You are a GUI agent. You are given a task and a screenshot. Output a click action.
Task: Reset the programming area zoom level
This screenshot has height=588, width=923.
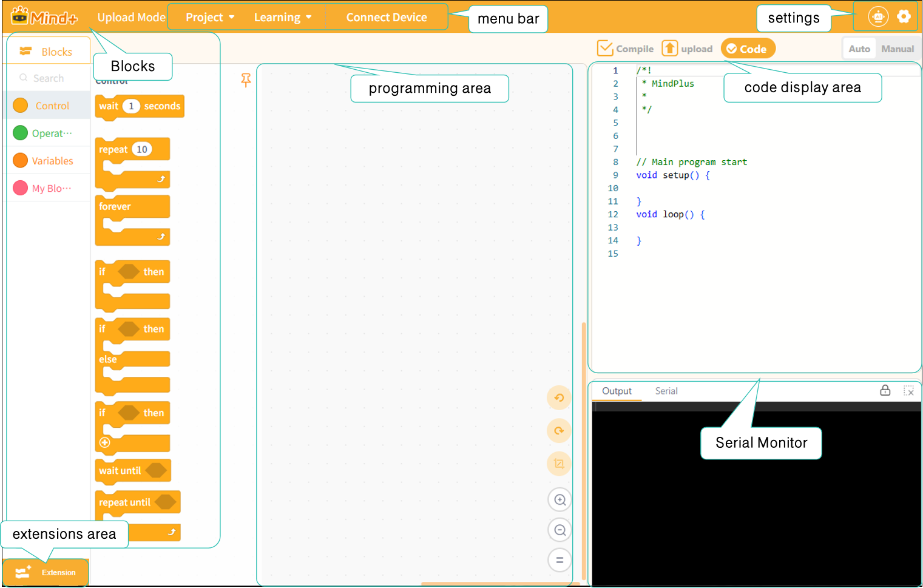tap(560, 559)
